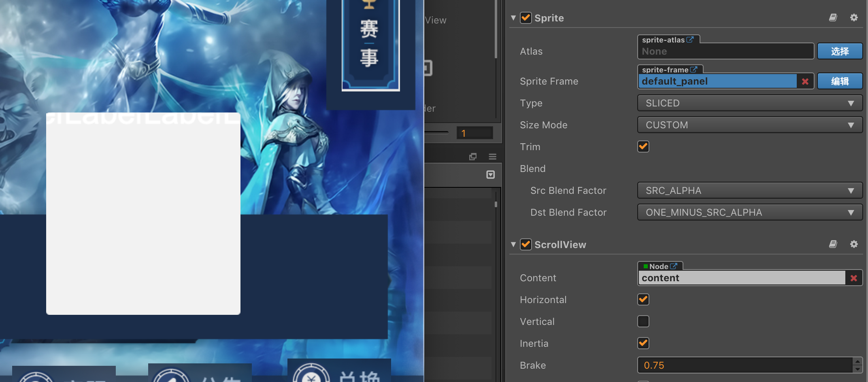Open the Dst Blend Factor dropdown

click(750, 212)
